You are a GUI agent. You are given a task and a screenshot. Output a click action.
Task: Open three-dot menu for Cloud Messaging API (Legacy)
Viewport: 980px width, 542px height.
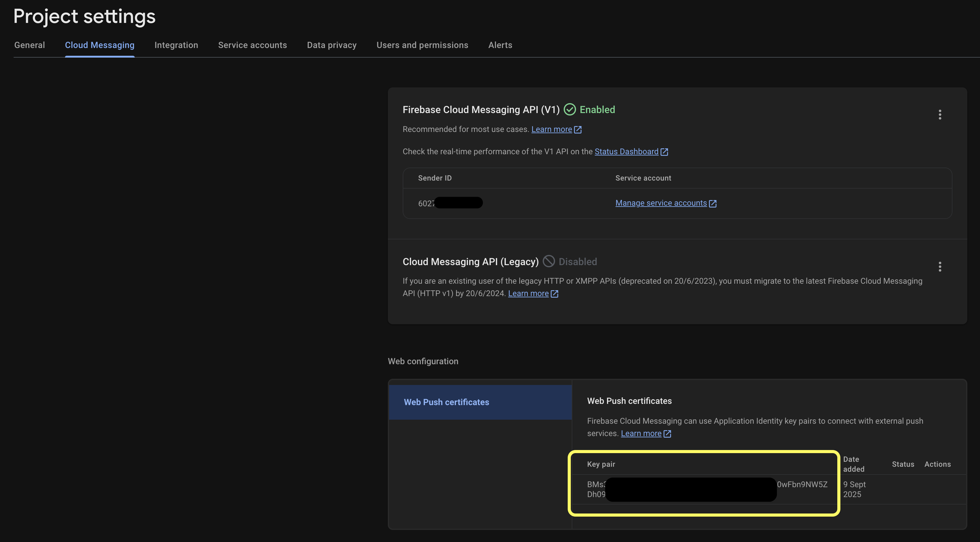[940, 266]
